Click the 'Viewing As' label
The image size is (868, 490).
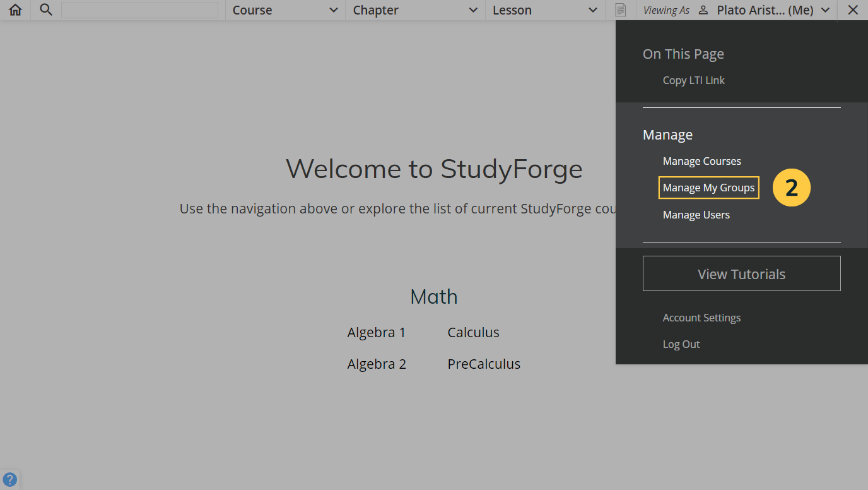[666, 10]
